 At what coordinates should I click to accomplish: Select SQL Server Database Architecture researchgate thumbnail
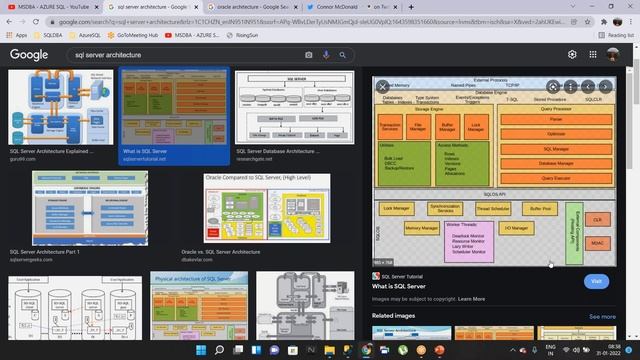(295, 107)
